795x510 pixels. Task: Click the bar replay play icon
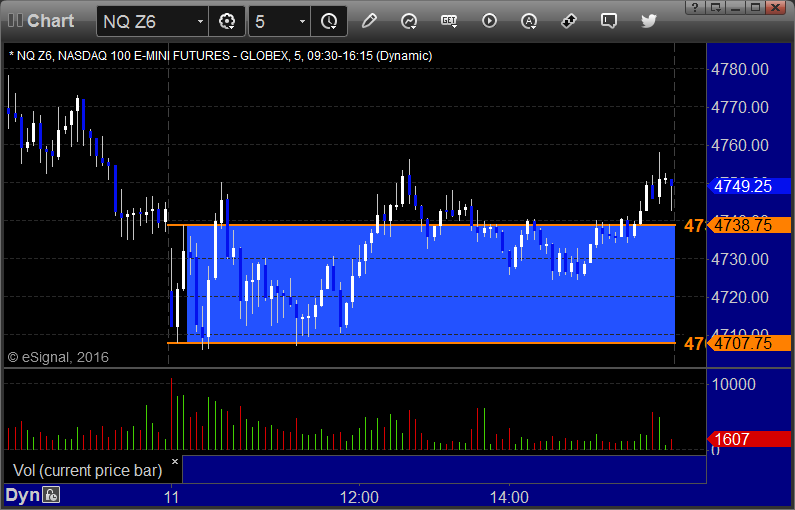[489, 21]
